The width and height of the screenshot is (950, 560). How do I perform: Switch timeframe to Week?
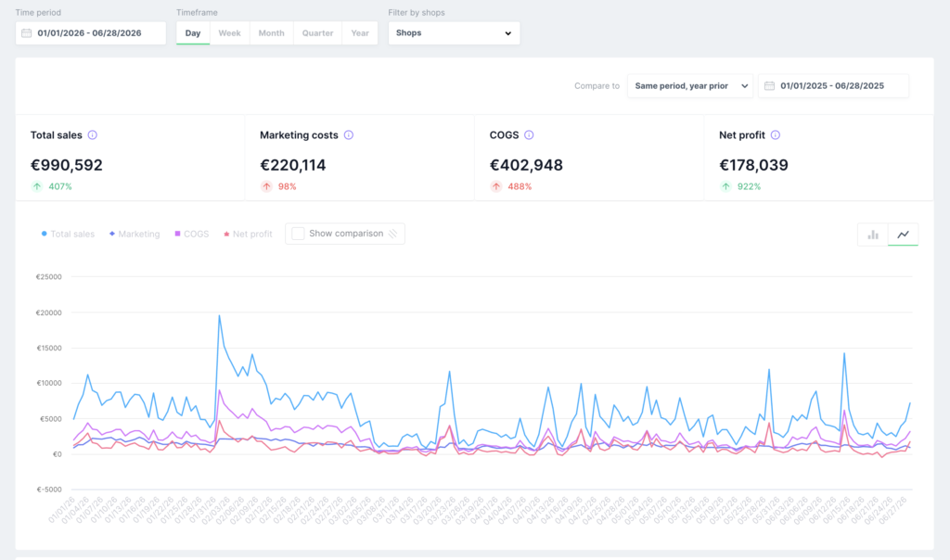click(230, 33)
